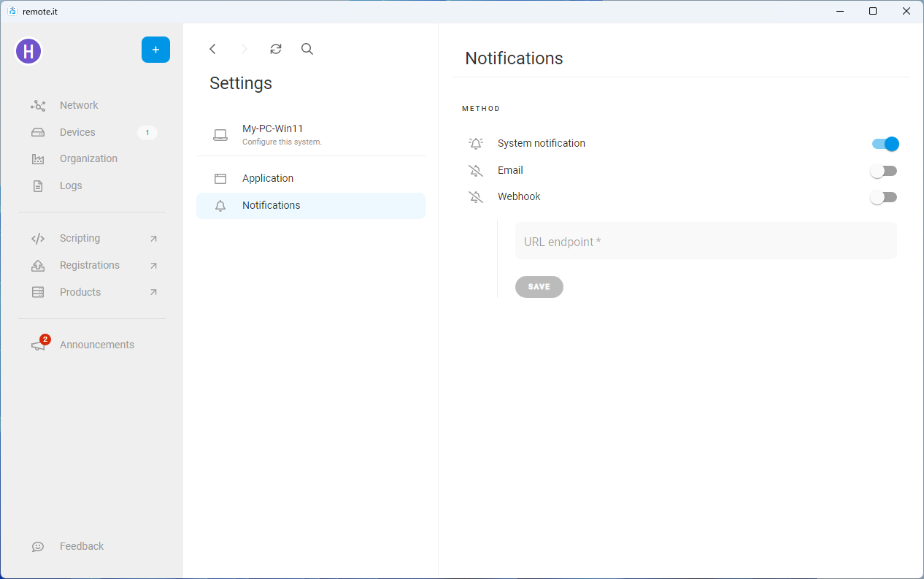Click the Registrations tray icon
This screenshot has height=579, width=924.
pos(38,266)
